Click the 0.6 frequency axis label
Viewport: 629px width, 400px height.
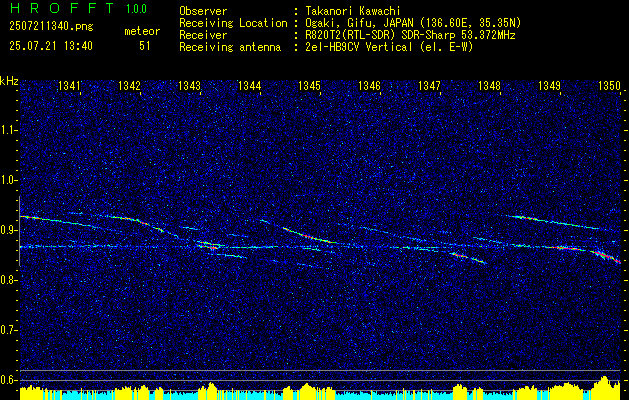pyautogui.click(x=8, y=380)
